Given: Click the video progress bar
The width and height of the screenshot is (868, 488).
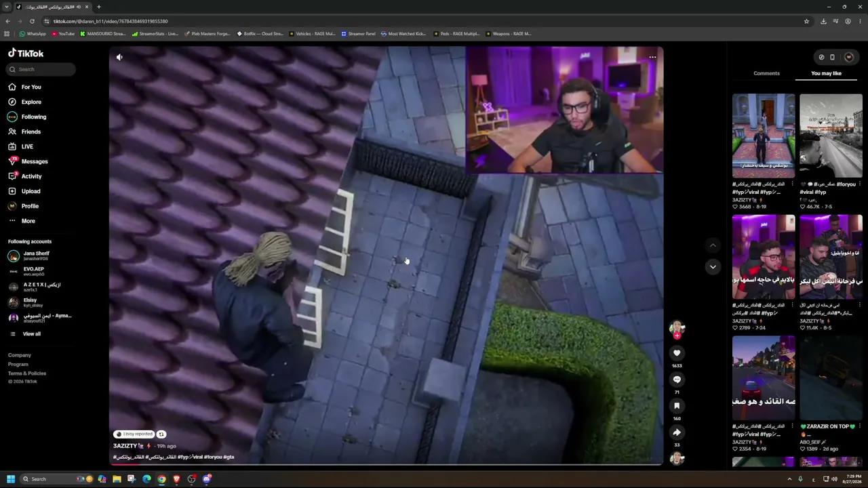Looking at the screenshot, I should [387, 464].
